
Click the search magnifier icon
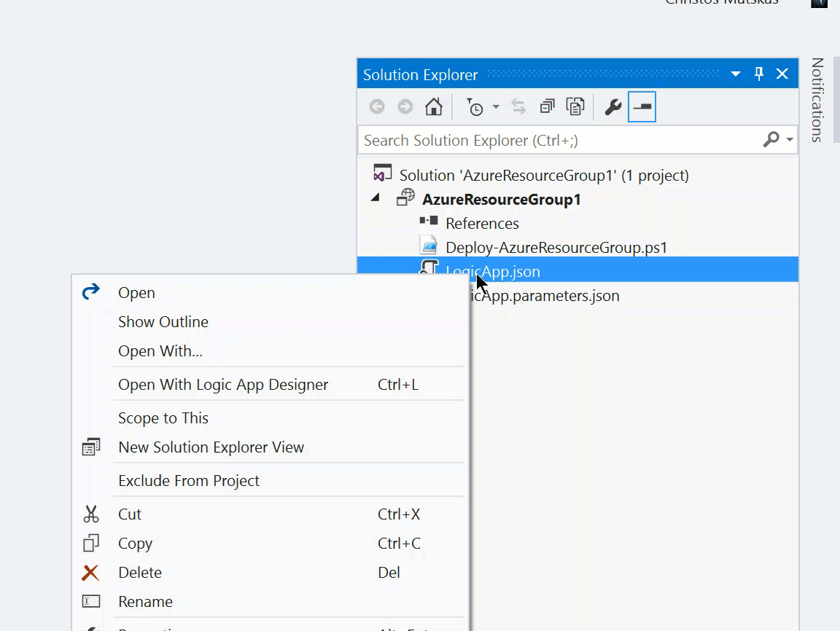pyautogui.click(x=771, y=140)
